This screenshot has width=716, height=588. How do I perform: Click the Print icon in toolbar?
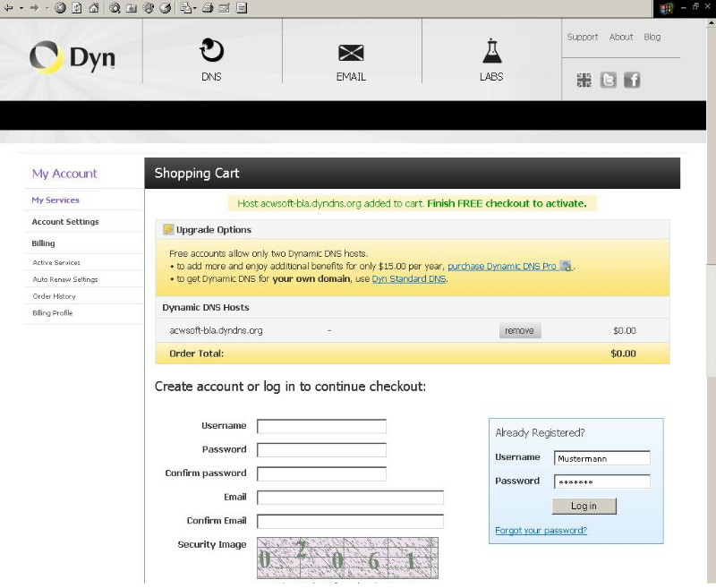coord(207,8)
